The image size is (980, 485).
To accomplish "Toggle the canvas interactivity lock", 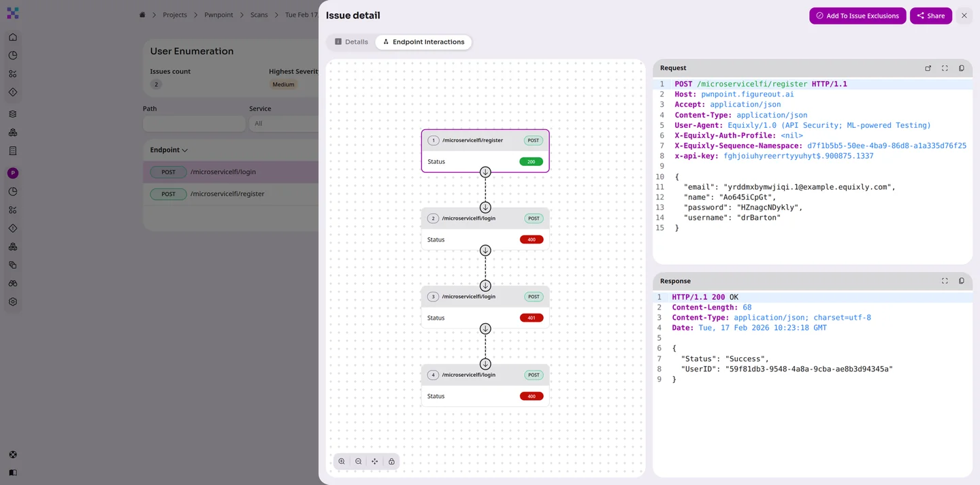I will pyautogui.click(x=391, y=461).
